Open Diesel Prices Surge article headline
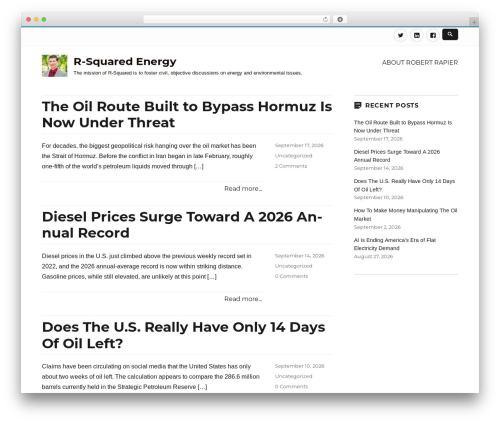This screenshot has width=500, height=423. [x=182, y=225]
